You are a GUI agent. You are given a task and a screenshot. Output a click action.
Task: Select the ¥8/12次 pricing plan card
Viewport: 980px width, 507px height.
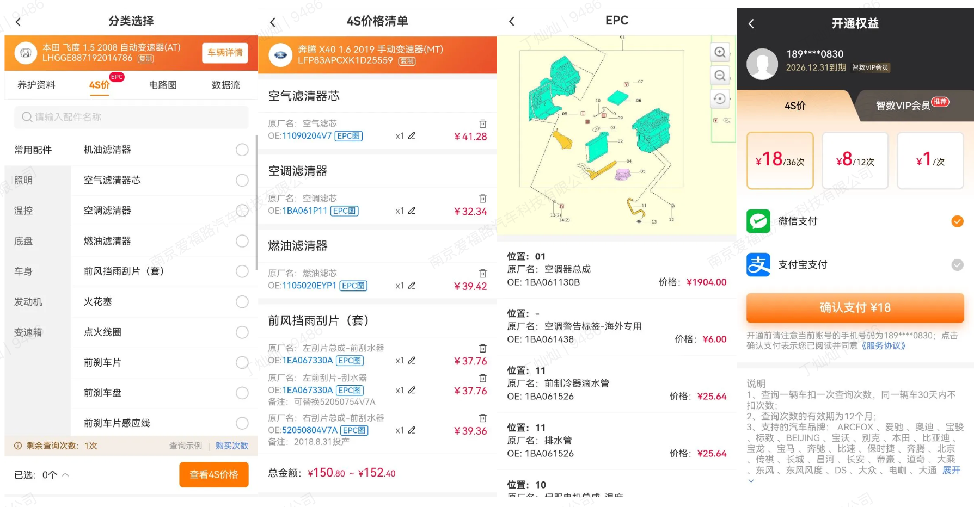point(855,160)
